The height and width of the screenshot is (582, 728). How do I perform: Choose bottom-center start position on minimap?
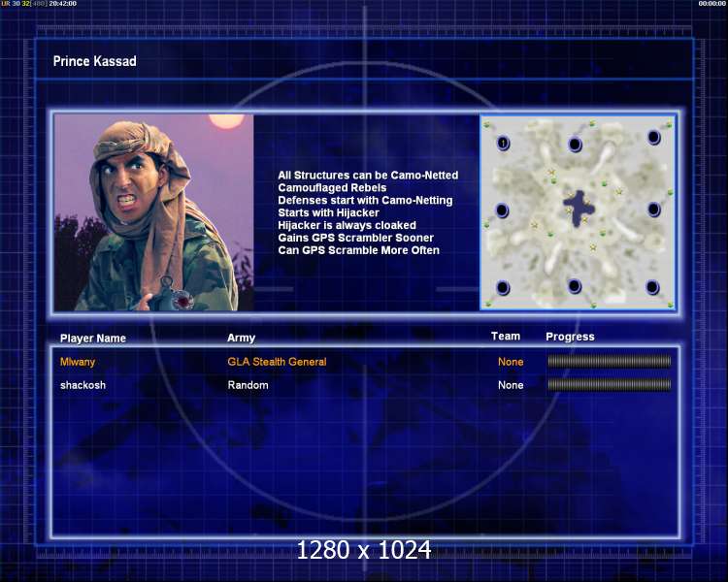(575, 286)
